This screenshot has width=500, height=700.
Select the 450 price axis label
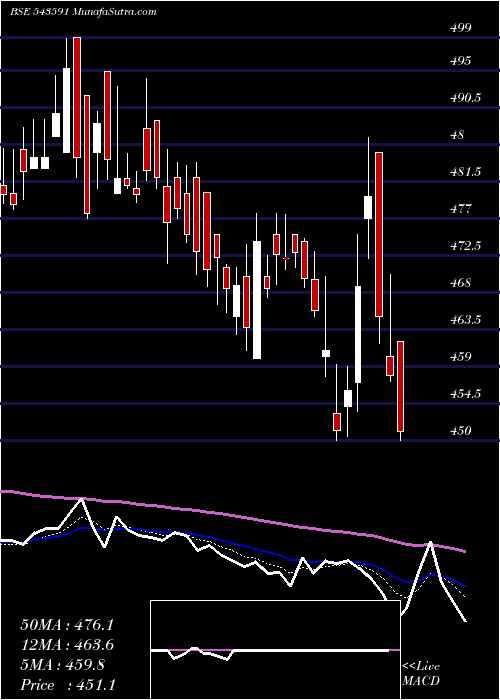tap(461, 431)
